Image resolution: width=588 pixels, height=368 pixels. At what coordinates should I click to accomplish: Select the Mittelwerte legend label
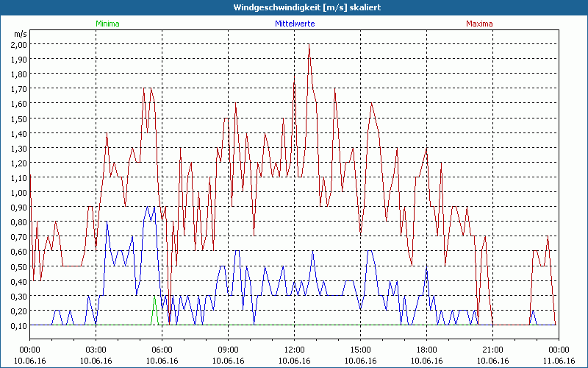(294, 24)
